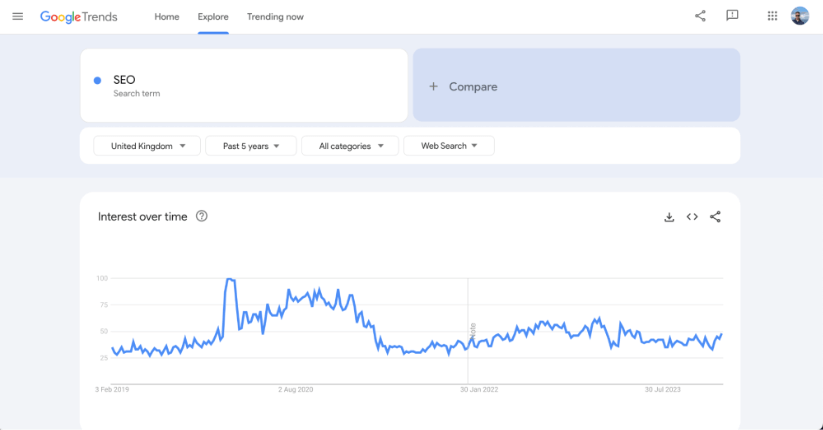Open the Past 5 years dropdown
The height and width of the screenshot is (430, 823).
point(251,146)
